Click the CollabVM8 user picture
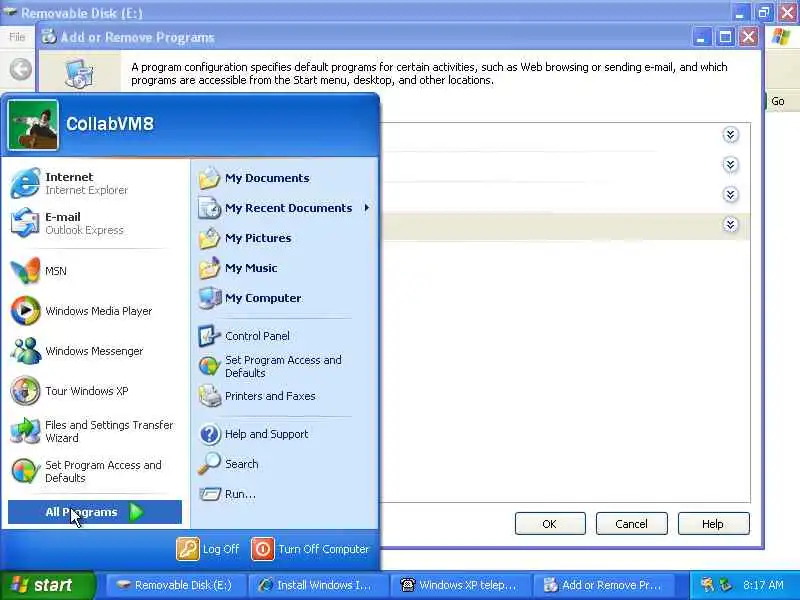 33,125
